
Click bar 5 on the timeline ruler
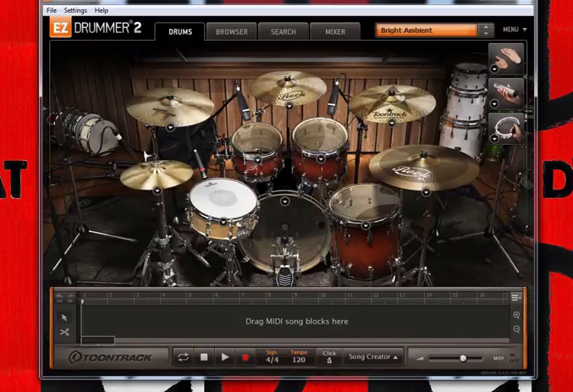(190, 295)
